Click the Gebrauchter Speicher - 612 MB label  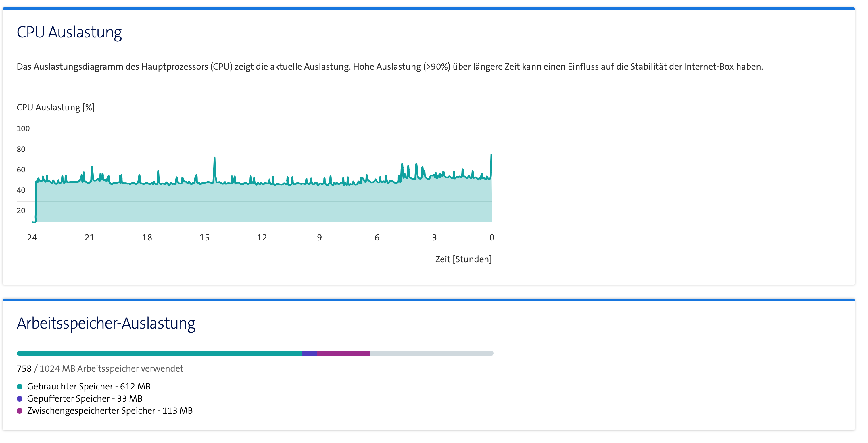click(89, 386)
